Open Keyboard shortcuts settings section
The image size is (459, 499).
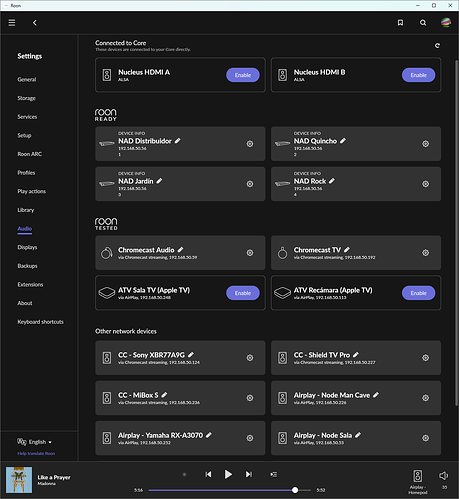coord(41,322)
